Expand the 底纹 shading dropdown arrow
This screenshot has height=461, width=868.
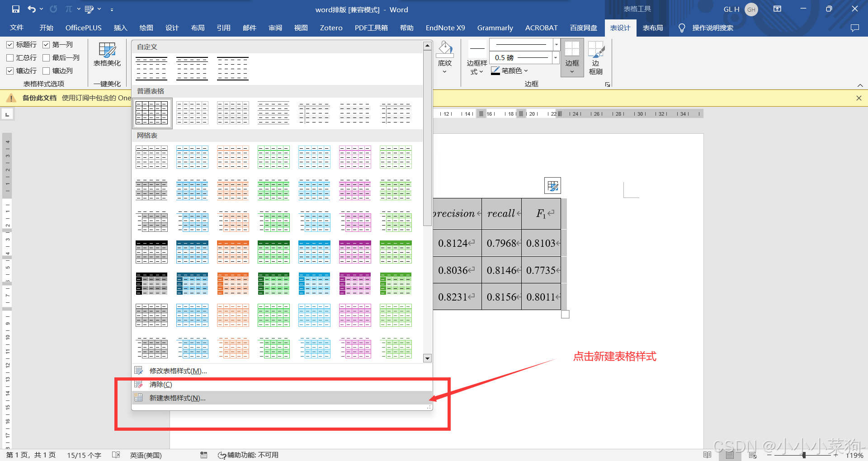[444, 72]
